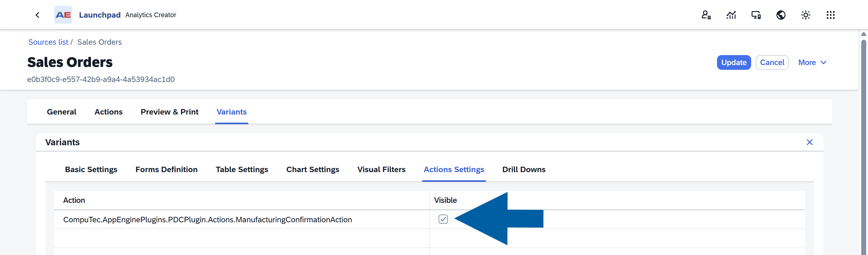Go back using the back arrow
Viewport: 868px width, 255px height.
pyautogui.click(x=37, y=15)
